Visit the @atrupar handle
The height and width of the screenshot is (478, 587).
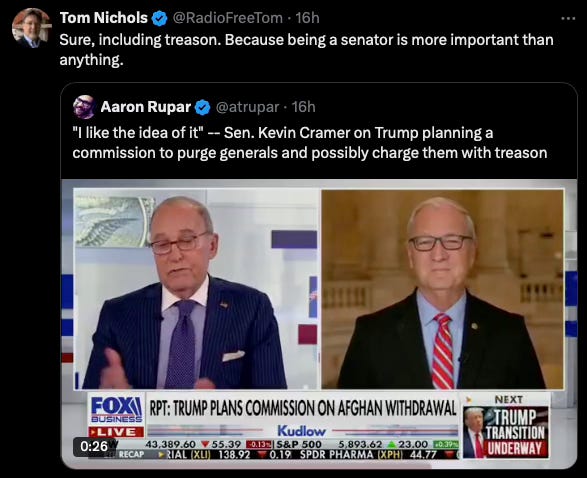(247, 107)
